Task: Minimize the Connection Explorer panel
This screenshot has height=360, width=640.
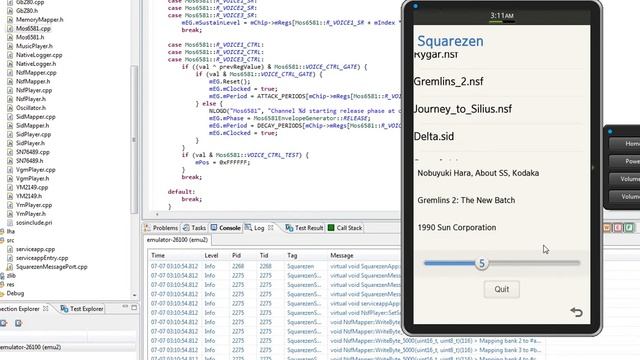Action: (125, 307)
